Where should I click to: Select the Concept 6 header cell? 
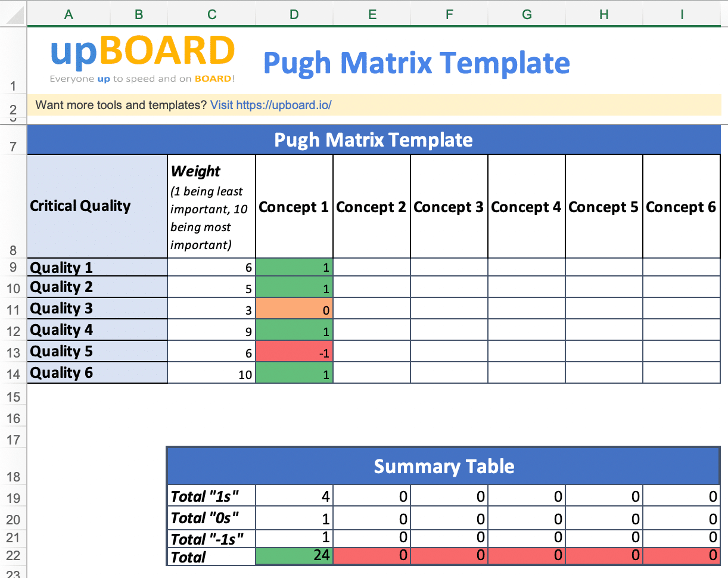(682, 206)
